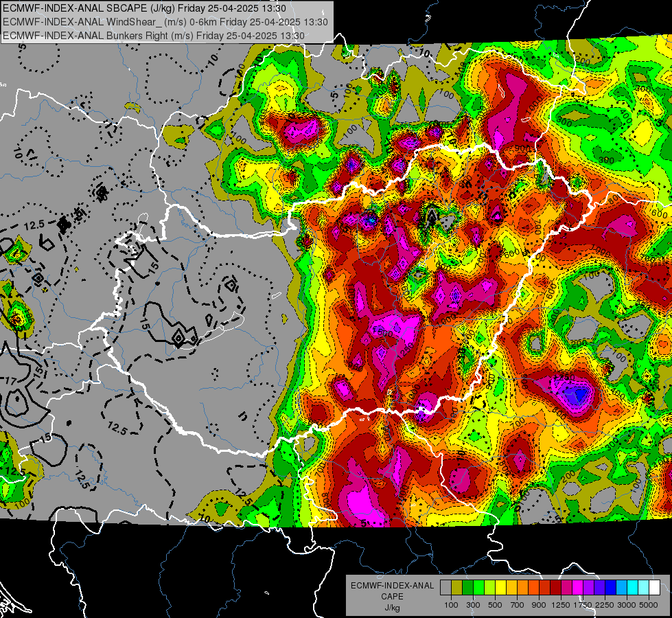The width and height of the screenshot is (672, 618).
Task: Click the legend value 700 under the scale
Action: click(x=518, y=605)
